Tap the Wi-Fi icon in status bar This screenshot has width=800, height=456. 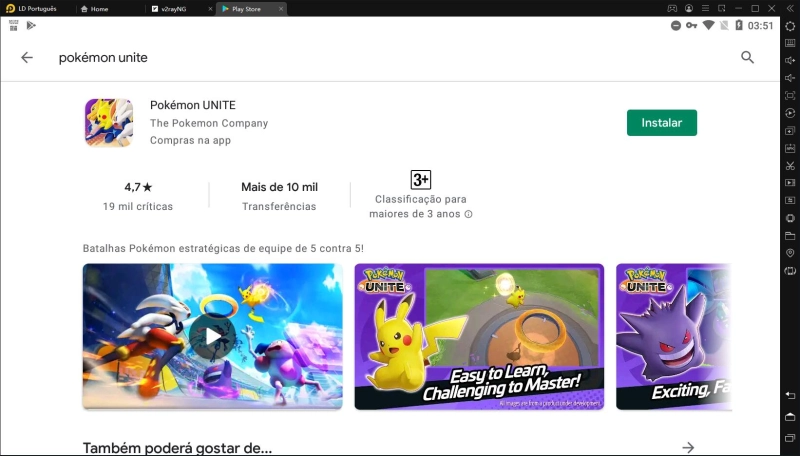click(708, 25)
